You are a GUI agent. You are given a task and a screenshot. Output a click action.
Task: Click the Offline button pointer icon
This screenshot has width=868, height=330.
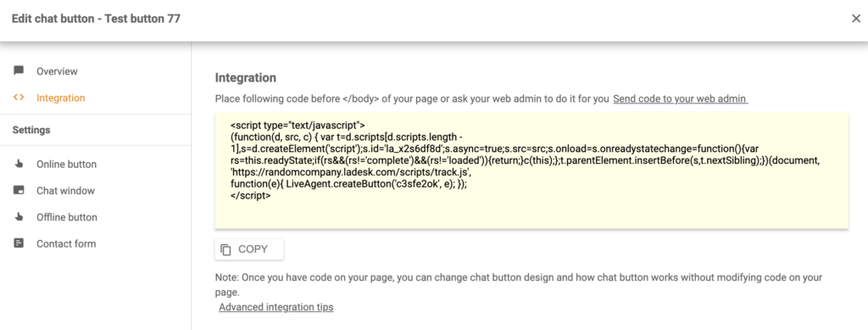[19, 217]
